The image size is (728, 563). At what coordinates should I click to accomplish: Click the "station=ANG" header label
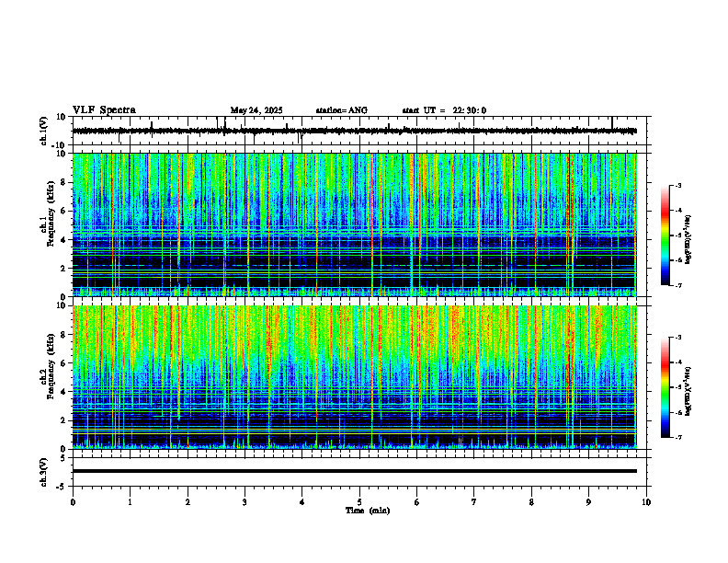tap(342, 110)
